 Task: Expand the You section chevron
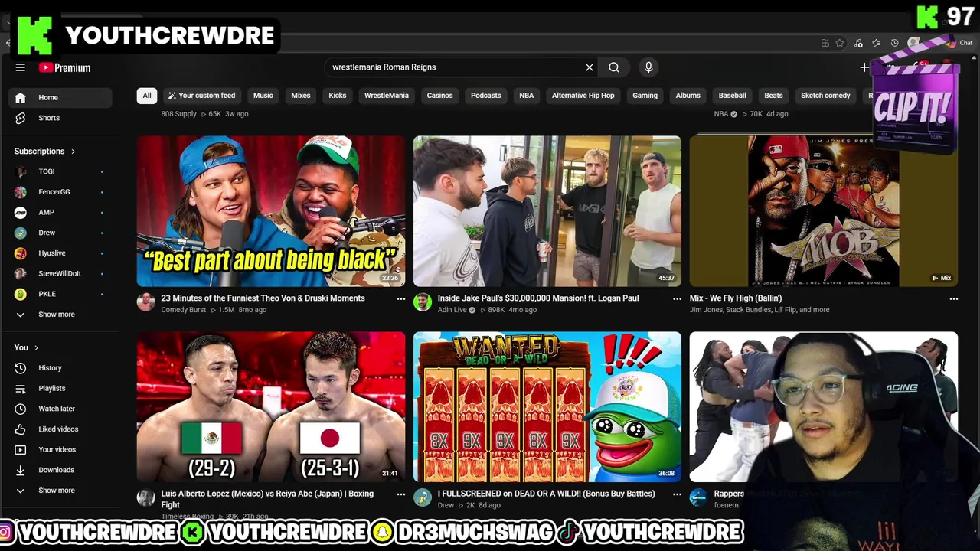click(36, 347)
